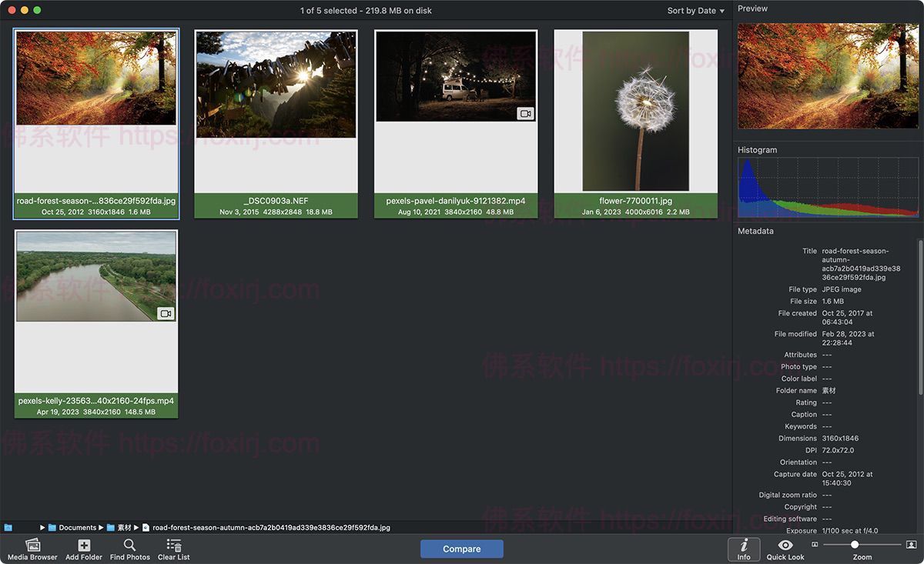Toggle the Info panel off
This screenshot has height=564, width=924.
(744, 548)
